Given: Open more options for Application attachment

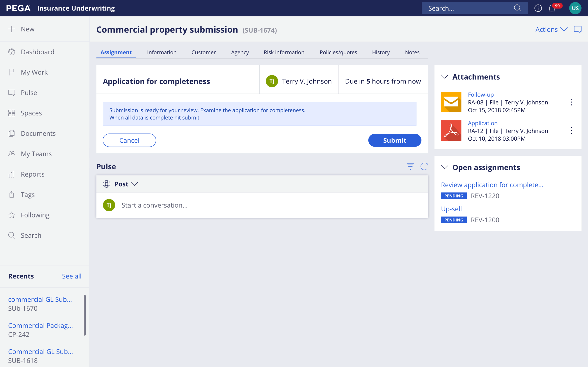Looking at the screenshot, I should [x=571, y=131].
